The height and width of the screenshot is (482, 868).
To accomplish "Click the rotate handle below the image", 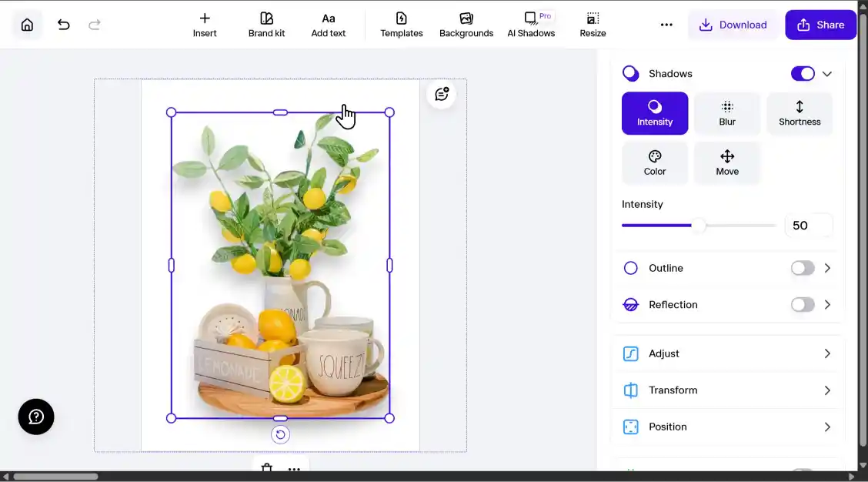I will pyautogui.click(x=280, y=434).
